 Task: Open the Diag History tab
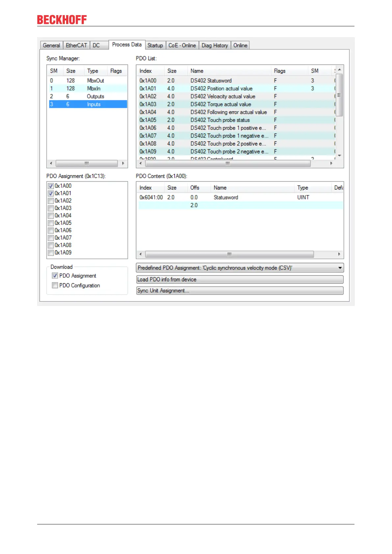pyautogui.click(x=215, y=45)
